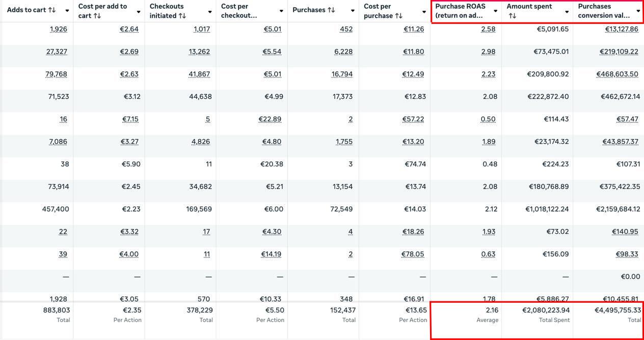Open the Purchases column dropdown arrow
Viewport: 644px width, 340px height.
pyautogui.click(x=353, y=11)
